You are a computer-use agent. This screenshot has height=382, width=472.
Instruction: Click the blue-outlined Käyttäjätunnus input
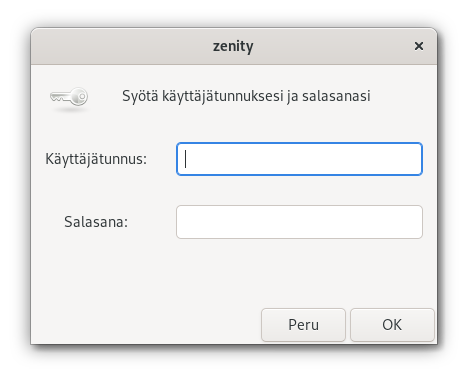click(x=299, y=159)
